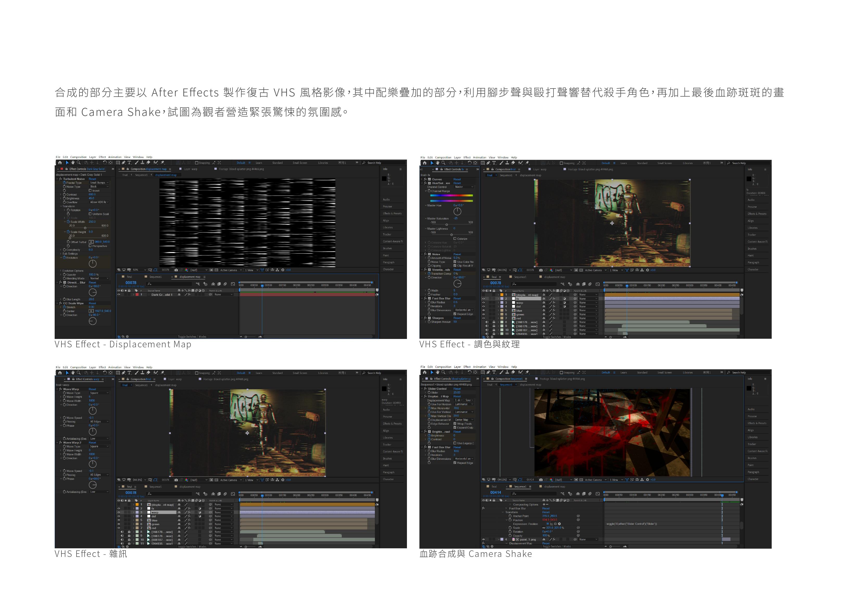Toggle the Scale Width stopwatch in Turbulent Noise
This screenshot has width=868, height=597.
(x=68, y=222)
